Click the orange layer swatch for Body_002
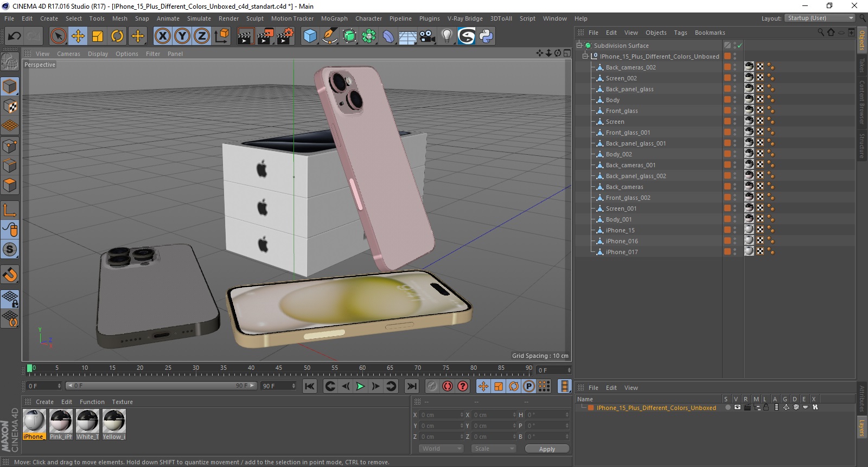 (727, 154)
